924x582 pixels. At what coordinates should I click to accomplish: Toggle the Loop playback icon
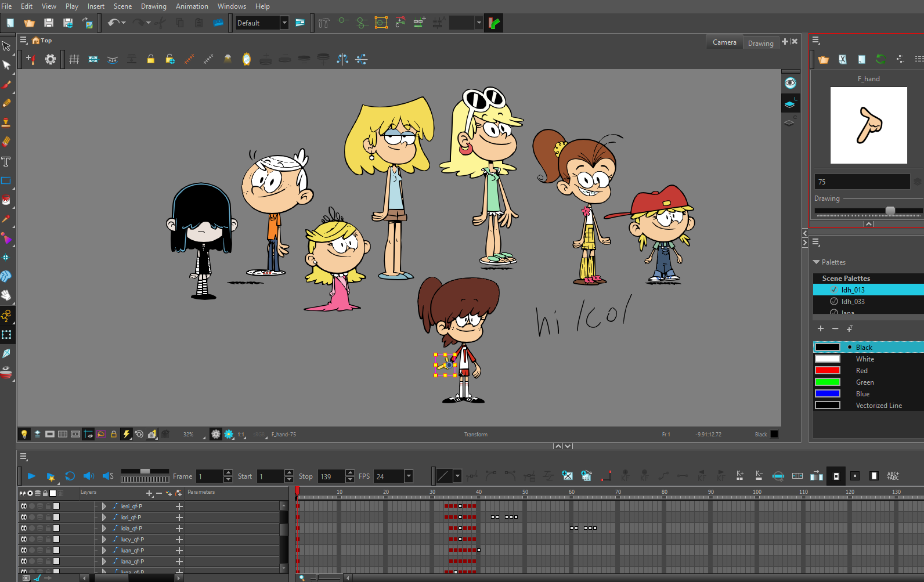pyautogui.click(x=70, y=476)
